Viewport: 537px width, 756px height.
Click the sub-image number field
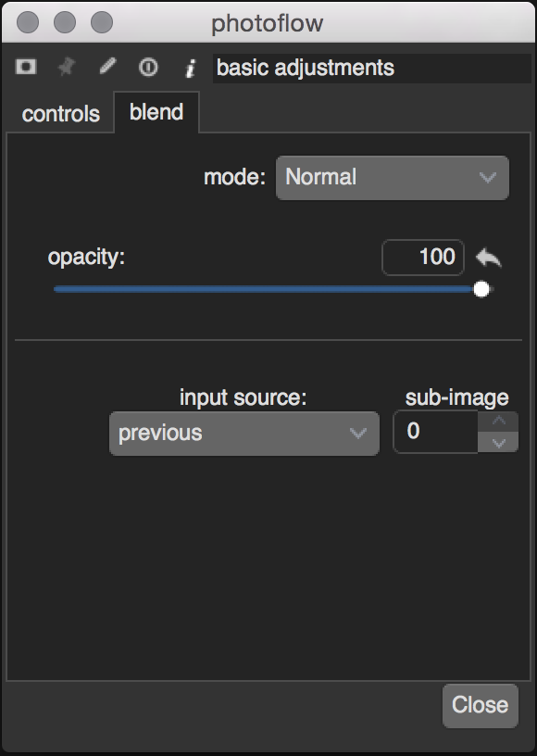[x=436, y=432]
